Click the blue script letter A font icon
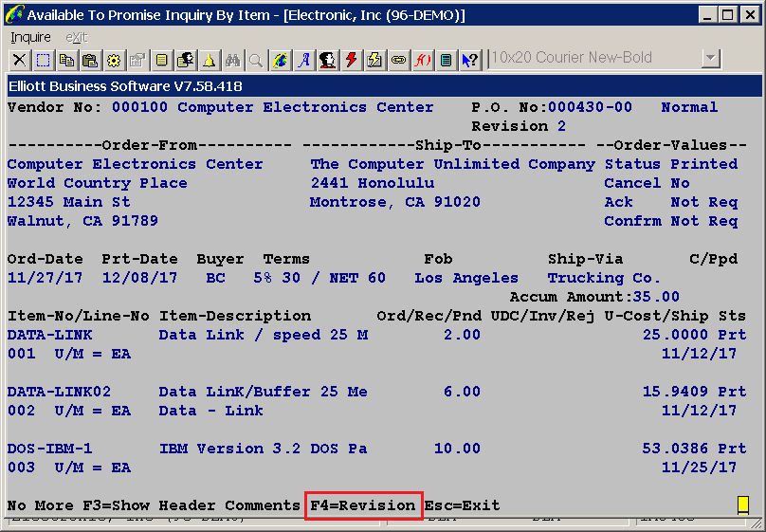The width and height of the screenshot is (766, 532). 304,60
